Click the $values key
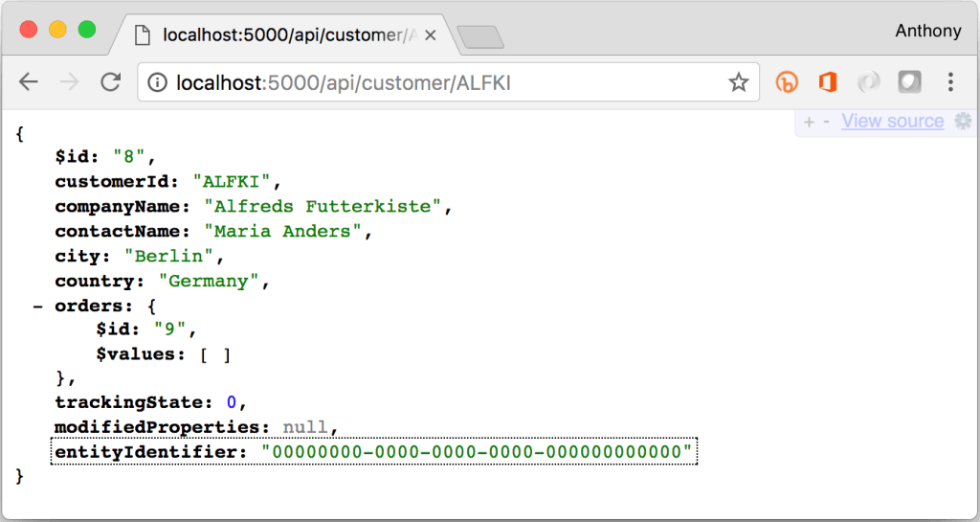The width and height of the screenshot is (980, 522). point(135,354)
